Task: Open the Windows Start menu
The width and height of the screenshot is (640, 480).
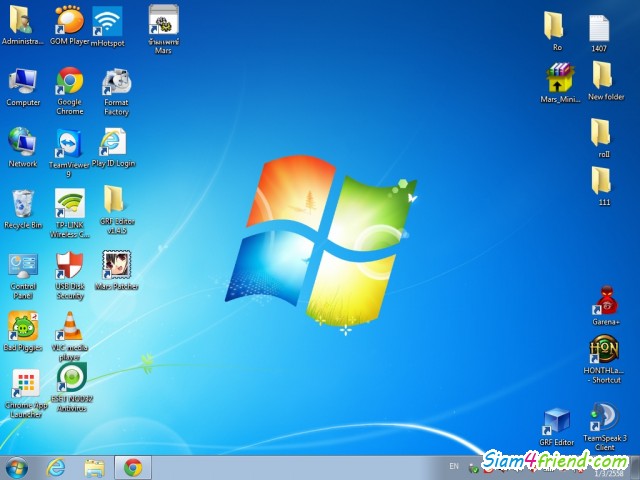Action: 17,468
